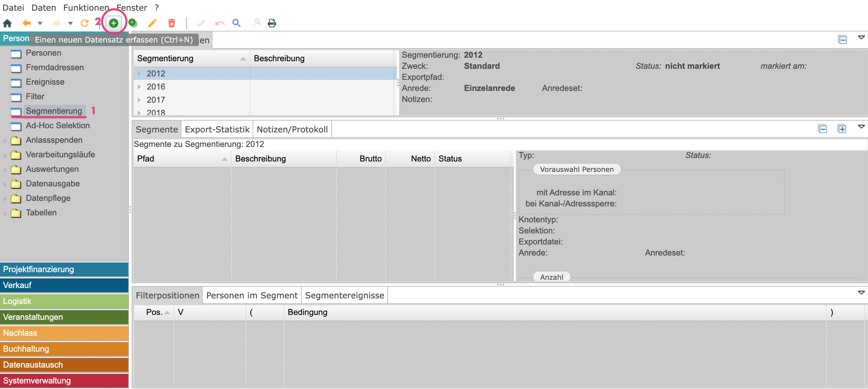This screenshot has height=389, width=868.
Task: Expand the Anlassspenden folder
Action: (5, 140)
